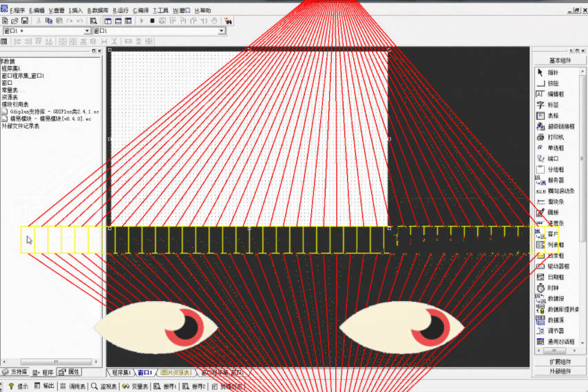This screenshot has width=588, height=392.
Task: Open the I.插入 menu
Action: (x=76, y=10)
